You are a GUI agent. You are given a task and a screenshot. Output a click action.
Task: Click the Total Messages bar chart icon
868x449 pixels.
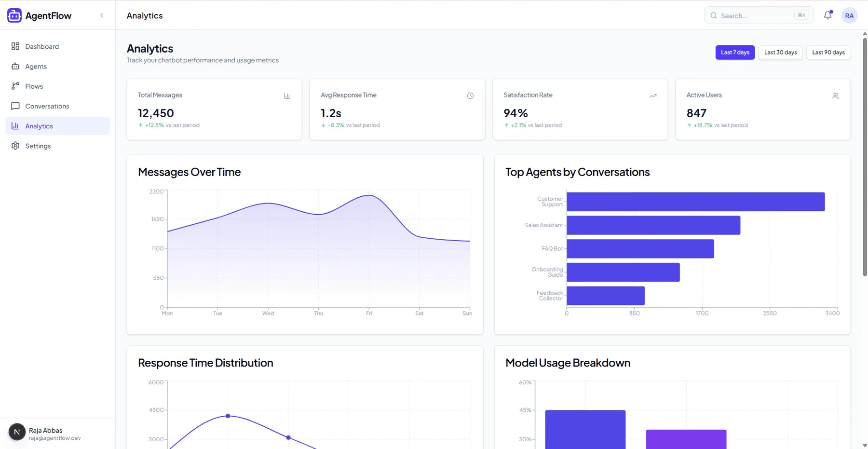click(287, 96)
